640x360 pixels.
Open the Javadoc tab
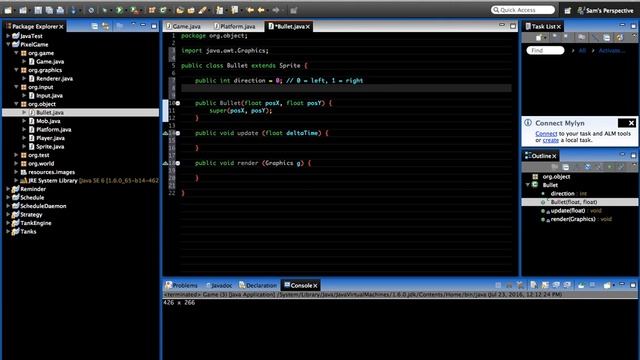pyautogui.click(x=219, y=285)
